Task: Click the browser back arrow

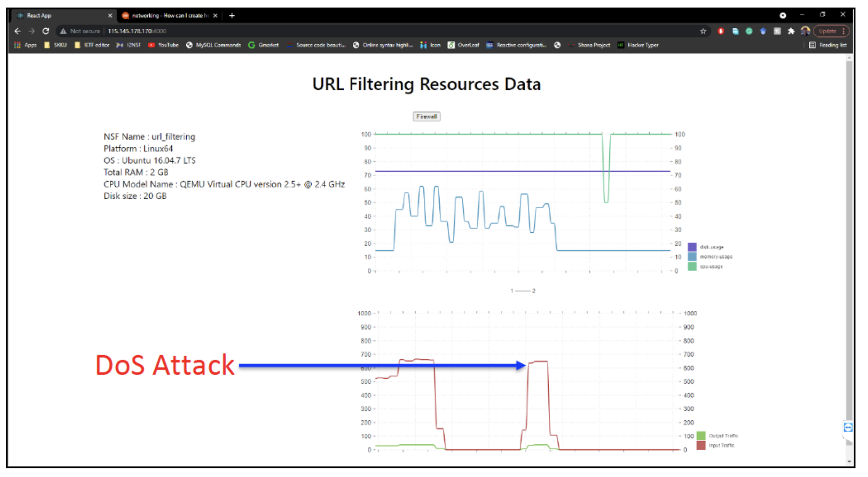Action: coord(18,31)
